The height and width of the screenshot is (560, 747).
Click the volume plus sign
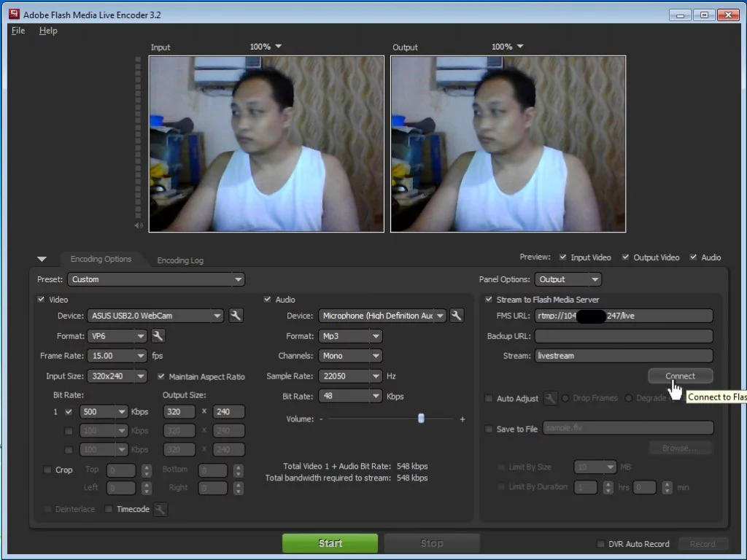pyautogui.click(x=462, y=419)
